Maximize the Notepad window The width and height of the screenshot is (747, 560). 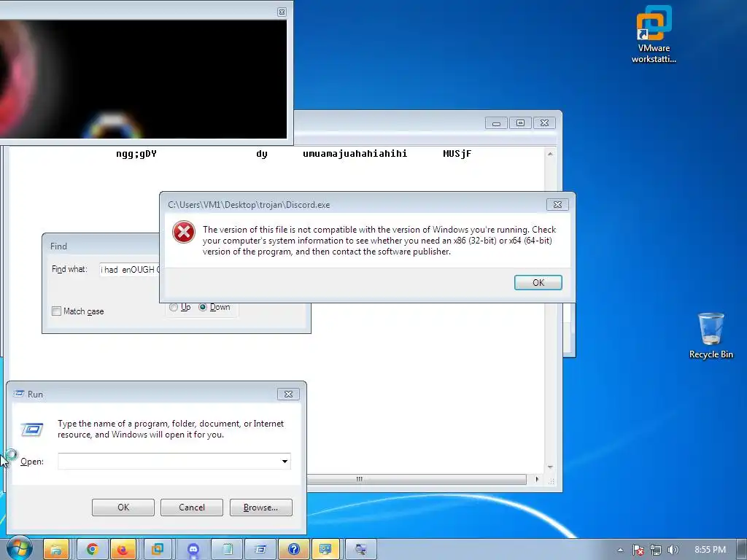click(520, 123)
